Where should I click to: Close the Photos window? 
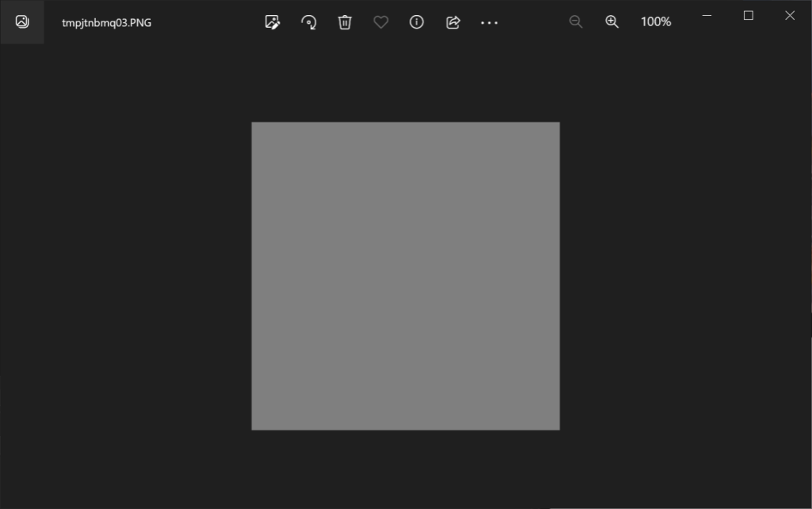pos(789,16)
